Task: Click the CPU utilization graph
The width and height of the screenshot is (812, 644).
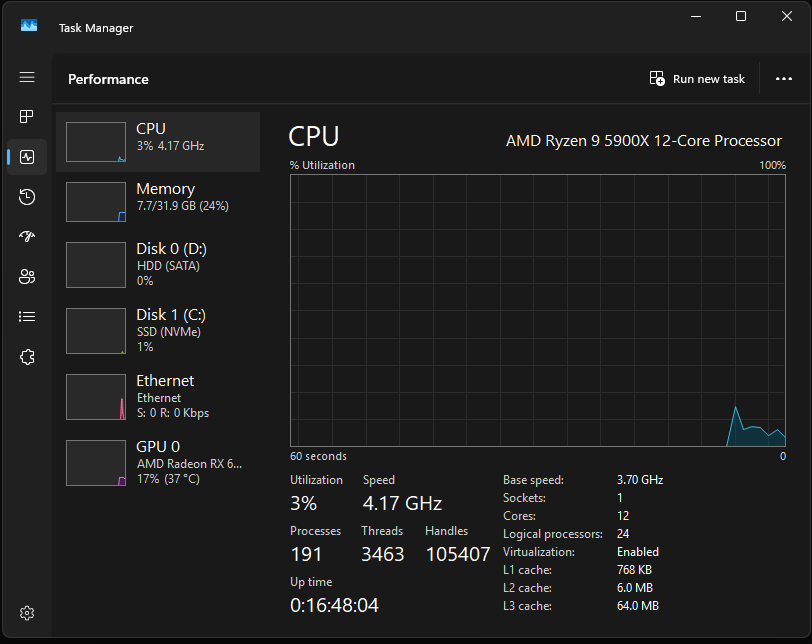Action: 538,310
